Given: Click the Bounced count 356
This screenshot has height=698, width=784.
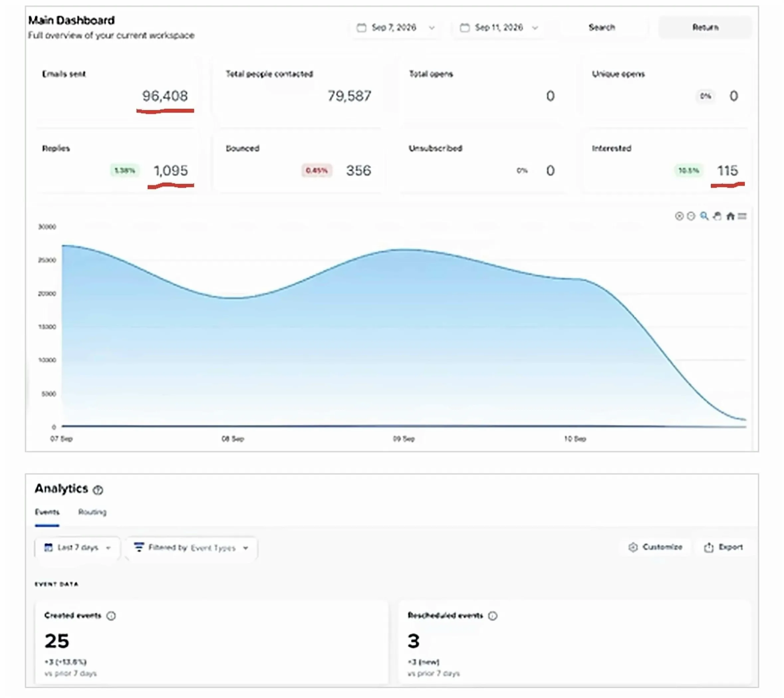Looking at the screenshot, I should click(359, 171).
